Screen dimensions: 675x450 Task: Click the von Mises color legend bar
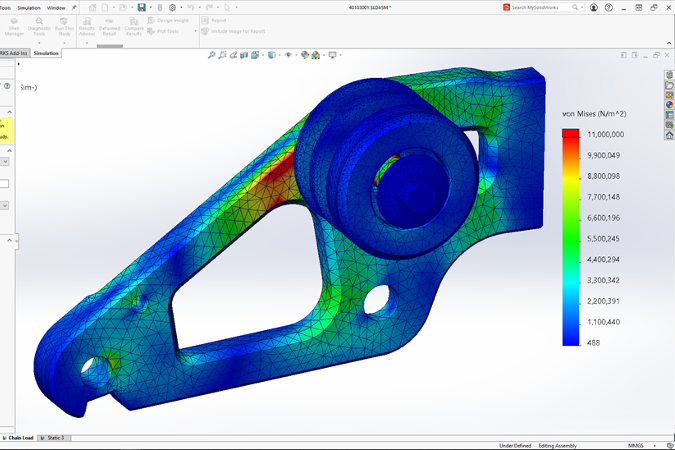[570, 238]
